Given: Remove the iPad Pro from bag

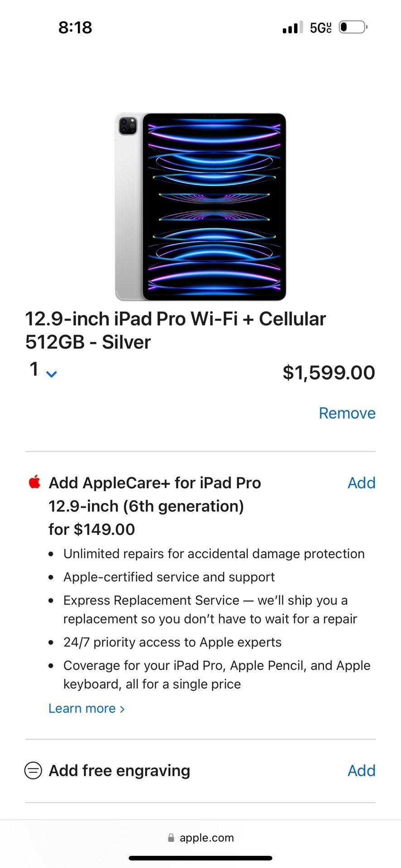Looking at the screenshot, I should click(x=347, y=413).
